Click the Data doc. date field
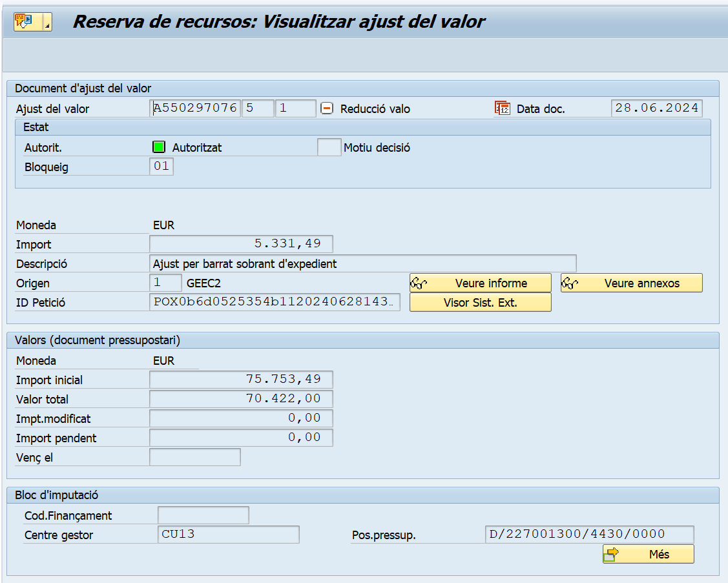The width and height of the screenshot is (728, 583). coord(656,108)
